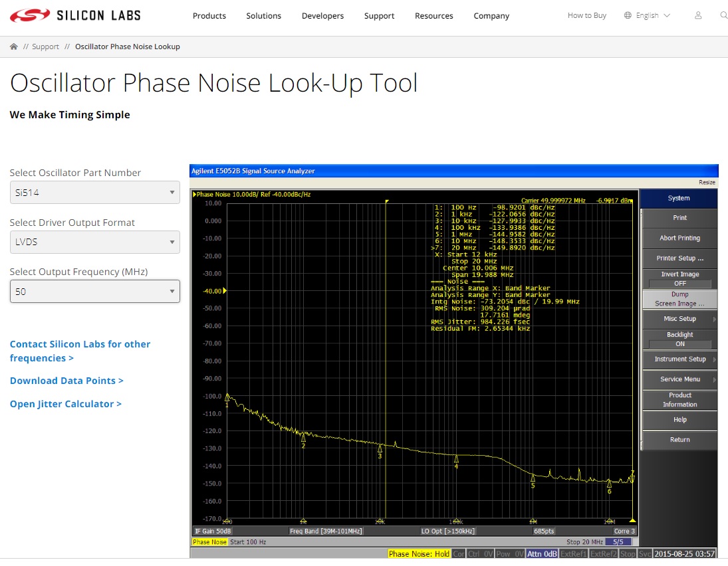Screen dimensions: 728x566
Task: Click the Resize label on analyzer
Action: [707, 182]
